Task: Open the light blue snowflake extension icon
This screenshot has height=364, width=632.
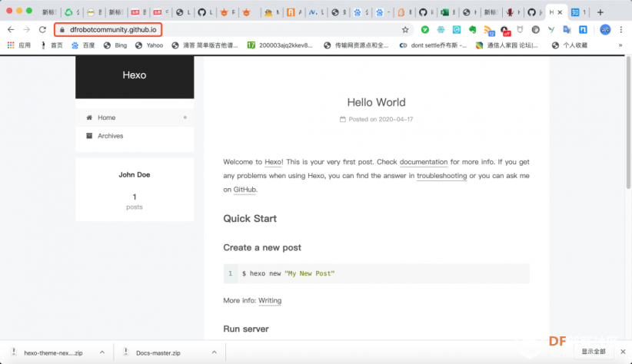Action: (441, 29)
